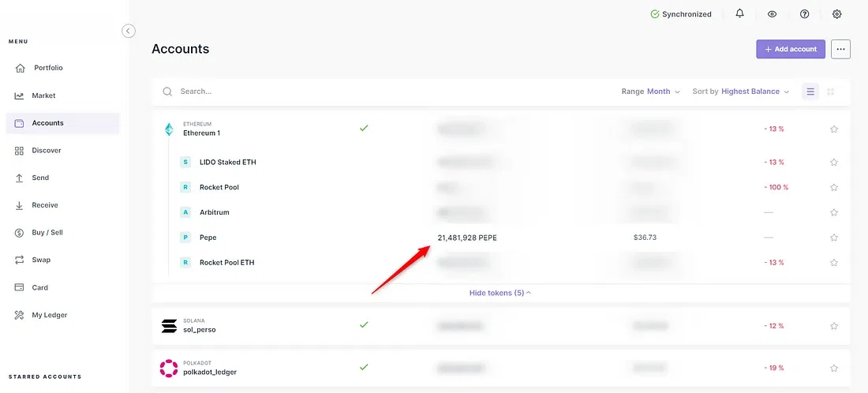Open the Range Month dropdown
This screenshot has width=868, height=393.
(x=650, y=92)
